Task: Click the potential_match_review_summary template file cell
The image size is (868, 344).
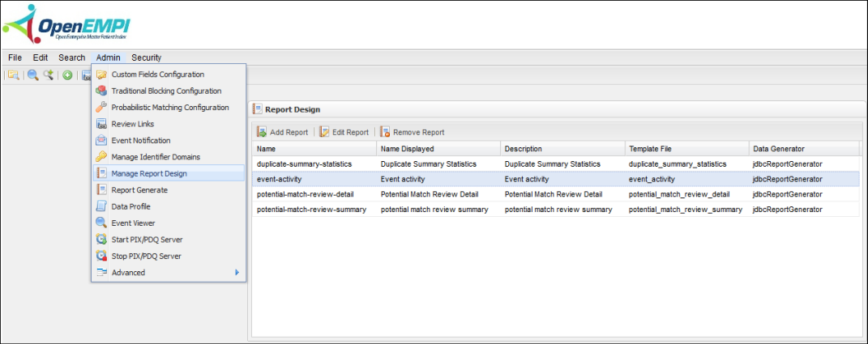Action: 686,209
